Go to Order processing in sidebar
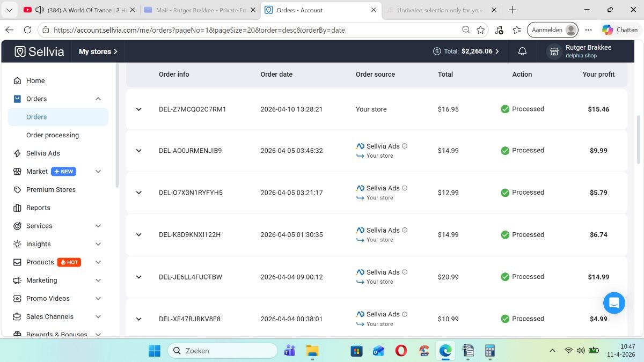Screen dimensions: 644x362 pyautogui.click(x=53, y=135)
